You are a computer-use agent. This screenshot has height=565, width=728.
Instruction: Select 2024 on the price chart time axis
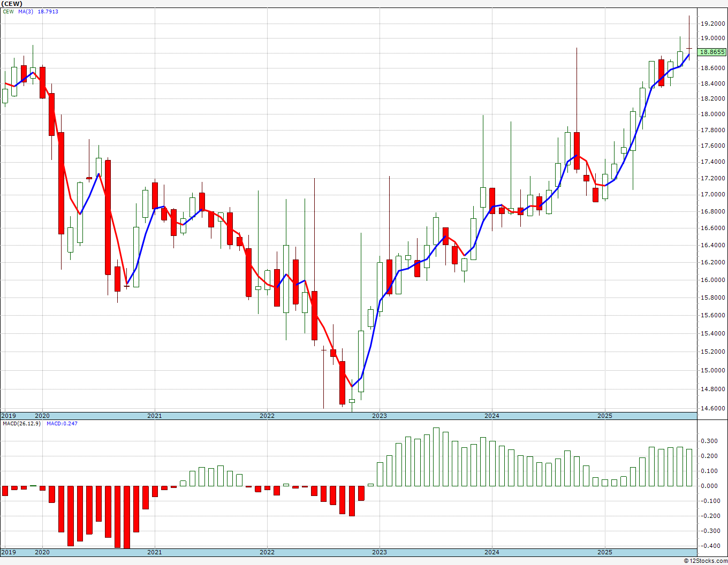pos(492,416)
